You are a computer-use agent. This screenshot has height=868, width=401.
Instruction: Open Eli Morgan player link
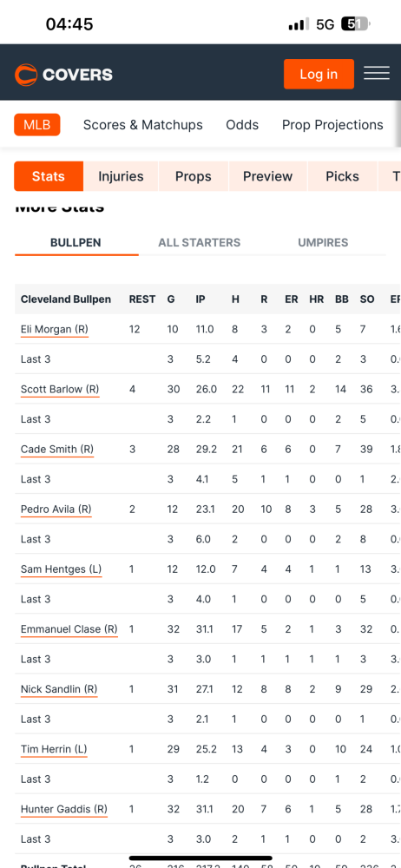pos(55,329)
